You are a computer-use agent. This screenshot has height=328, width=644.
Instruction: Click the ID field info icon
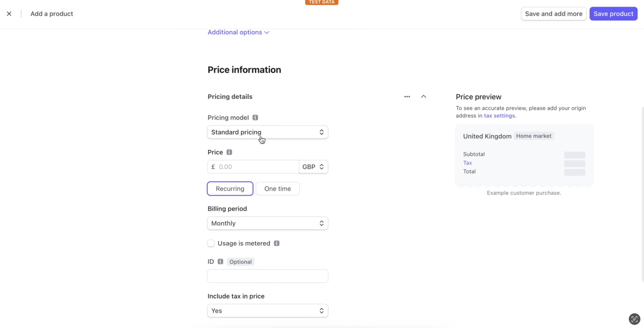220,261
